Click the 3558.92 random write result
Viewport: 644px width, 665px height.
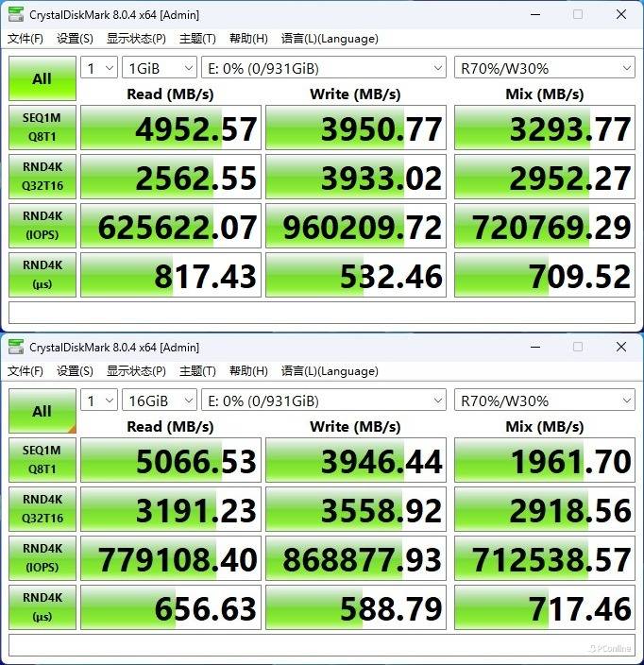pos(356,509)
